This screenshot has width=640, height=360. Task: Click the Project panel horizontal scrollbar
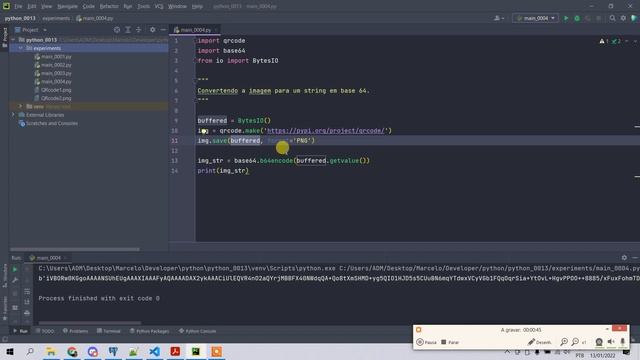click(x=75, y=249)
